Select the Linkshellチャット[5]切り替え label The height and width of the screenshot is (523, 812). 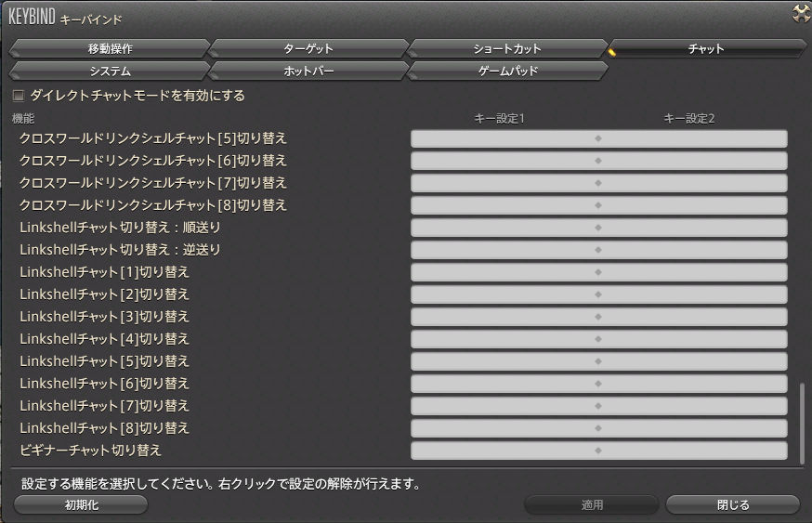coord(105,361)
